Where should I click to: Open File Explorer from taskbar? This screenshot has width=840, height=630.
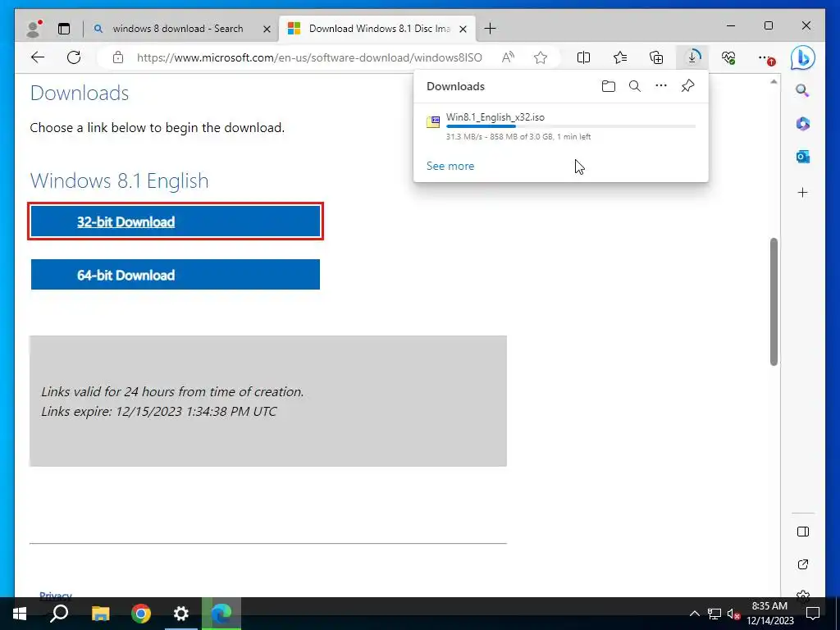(x=100, y=614)
